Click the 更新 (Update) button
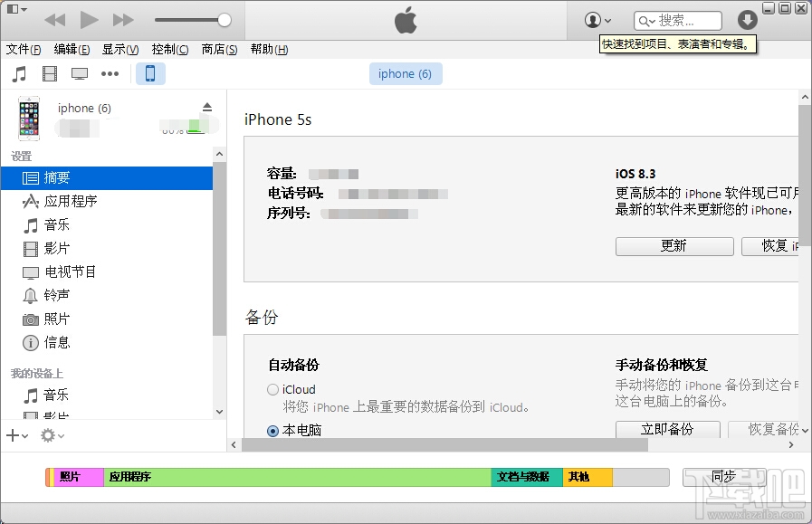Viewport: 812px width, 524px height. (x=673, y=246)
